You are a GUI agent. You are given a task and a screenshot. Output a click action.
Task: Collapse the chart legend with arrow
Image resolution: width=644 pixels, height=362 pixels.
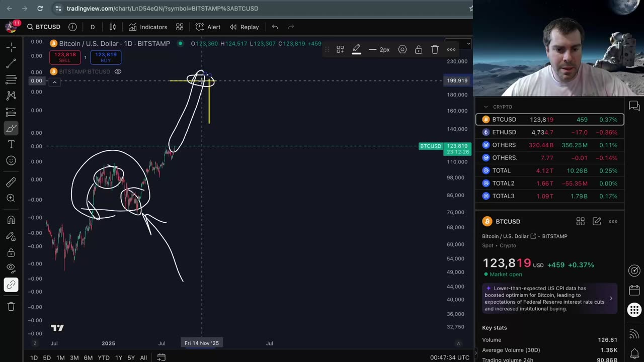(54, 82)
